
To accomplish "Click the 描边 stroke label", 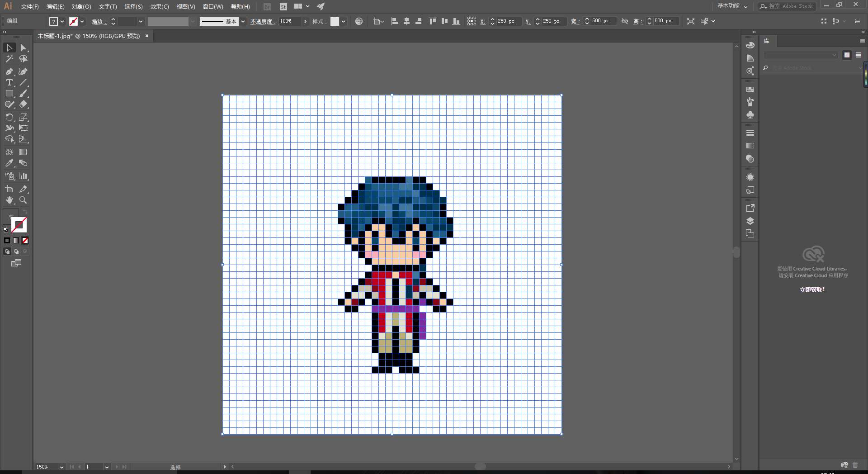I will [99, 22].
